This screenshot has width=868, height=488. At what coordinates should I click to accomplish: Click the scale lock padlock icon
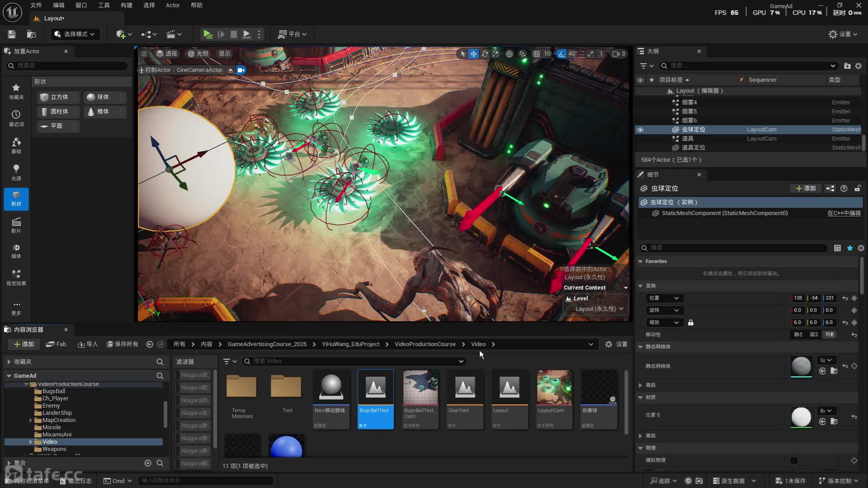tap(691, 323)
